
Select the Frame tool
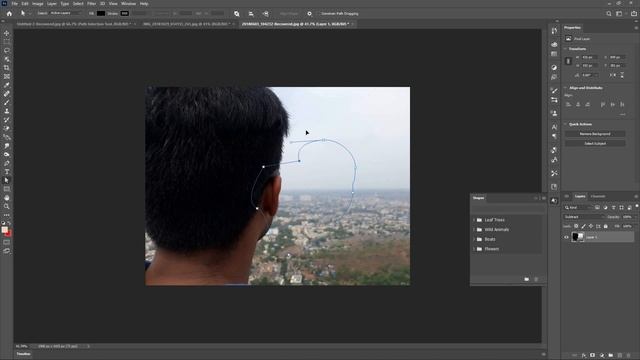(x=7, y=77)
